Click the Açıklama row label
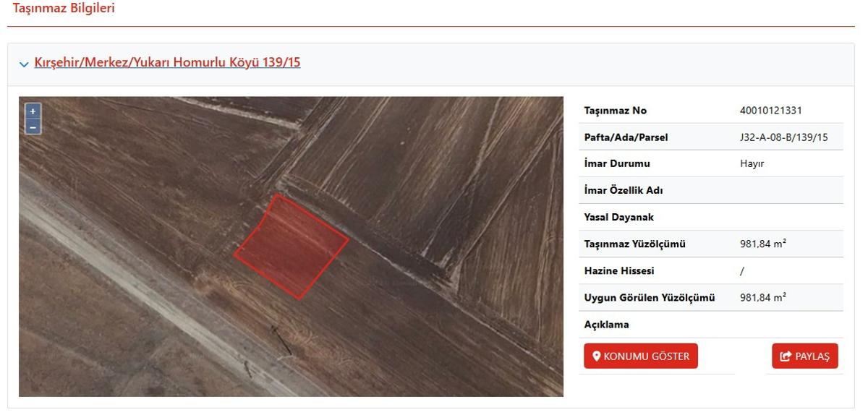This screenshot has width=868, height=415. (x=606, y=325)
